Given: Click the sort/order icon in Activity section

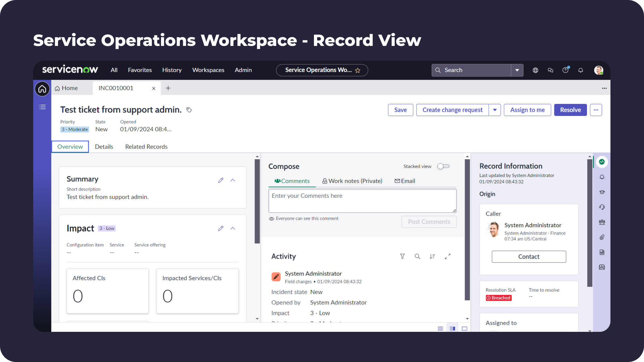Looking at the screenshot, I should [x=432, y=256].
